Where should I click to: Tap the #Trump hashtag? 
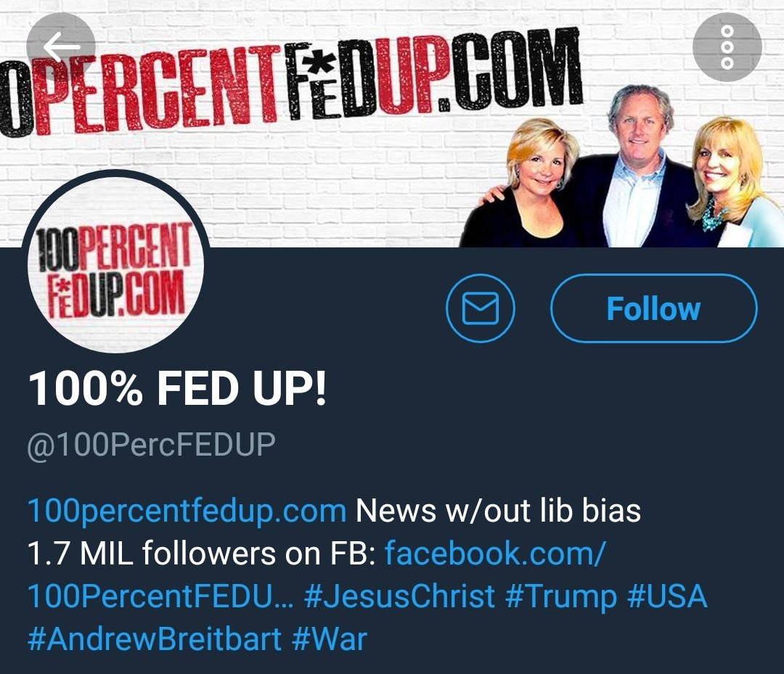pyautogui.click(x=561, y=597)
